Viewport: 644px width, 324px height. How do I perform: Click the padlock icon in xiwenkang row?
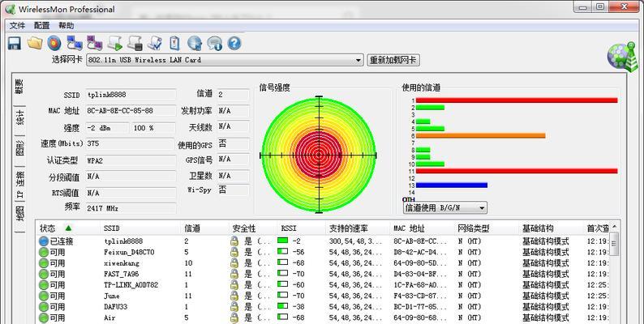pyautogui.click(x=234, y=263)
